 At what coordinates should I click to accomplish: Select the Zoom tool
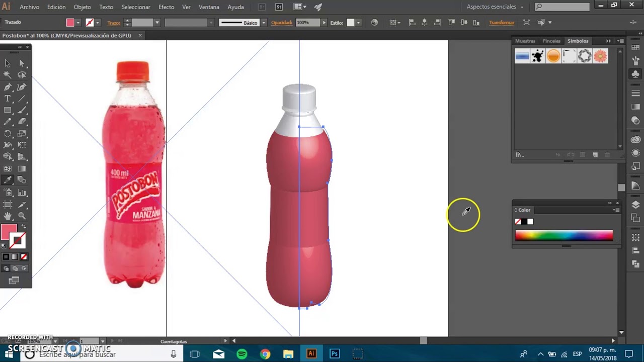pos(22,216)
